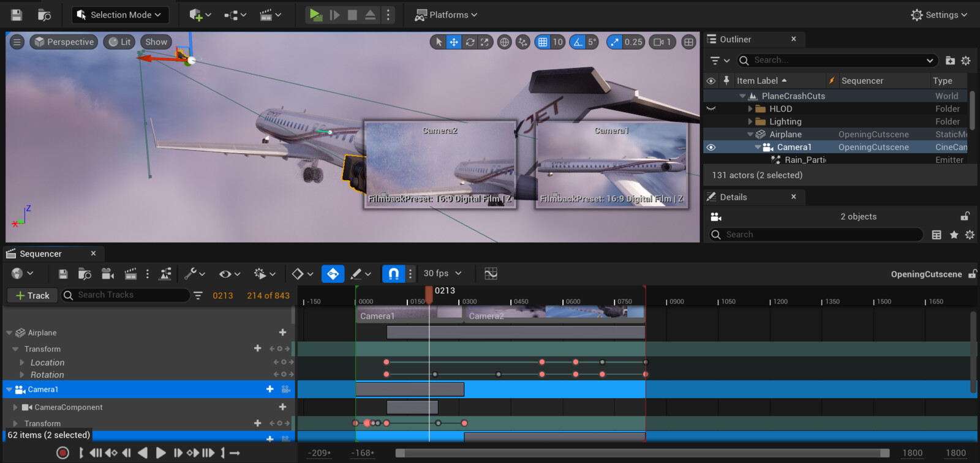Screen dimensions: 980x463
Task: Open Sequencer render movie clapper icon
Action: [130, 274]
